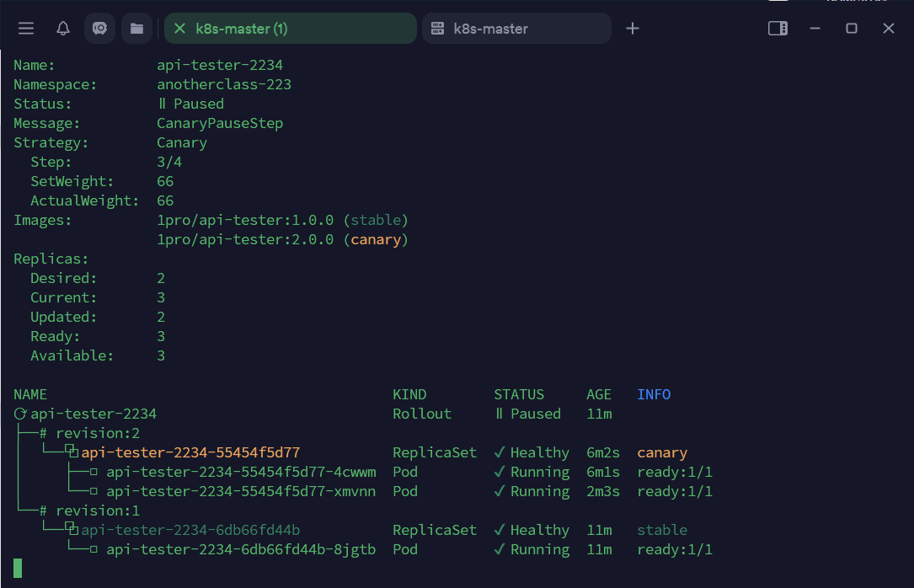
Task: Switch to the second k8s-master tab
Action: (x=491, y=29)
